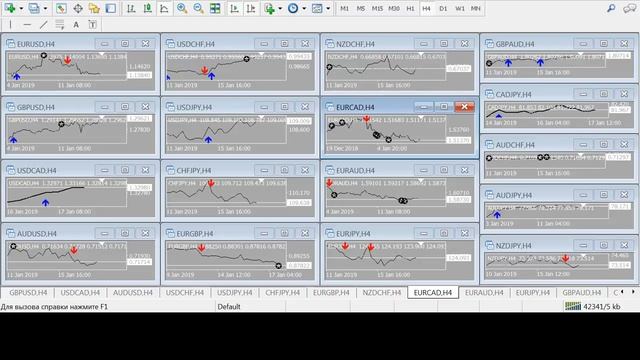Screen dimensions: 640x360
Task: Activate the NZDJPY,H4 chart window title
Action: (513, 246)
